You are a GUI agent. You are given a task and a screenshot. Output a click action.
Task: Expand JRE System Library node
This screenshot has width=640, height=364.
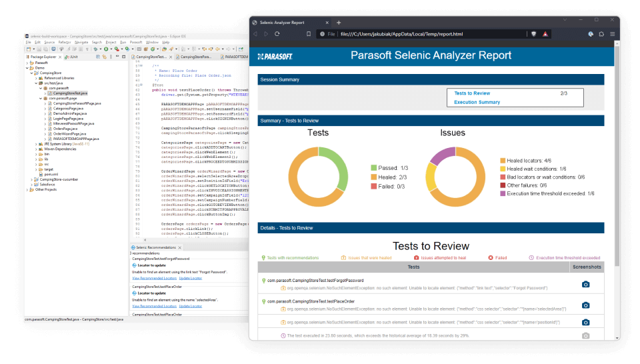tap(36, 144)
